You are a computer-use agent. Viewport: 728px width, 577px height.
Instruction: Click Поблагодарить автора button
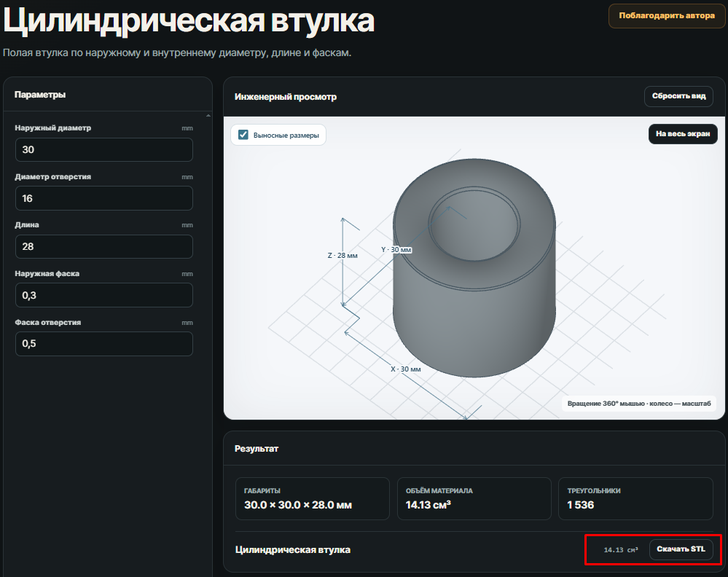point(667,16)
